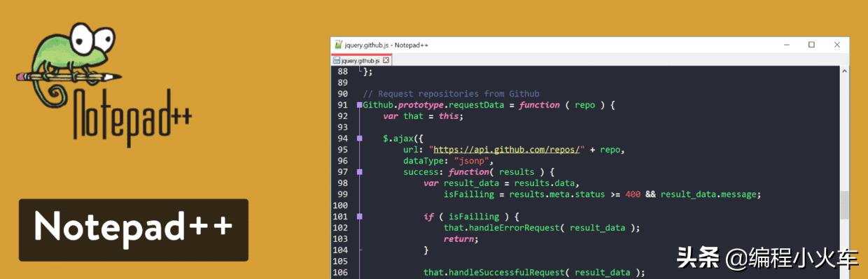Click the save-state icon on jquery.github.js tab
868x279 pixels.
coord(336,61)
